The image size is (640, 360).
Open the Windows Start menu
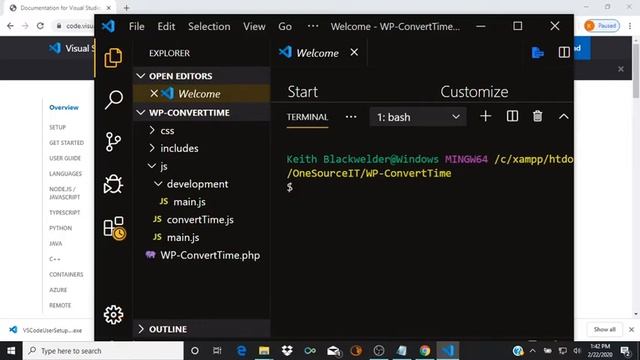click(x=11, y=351)
